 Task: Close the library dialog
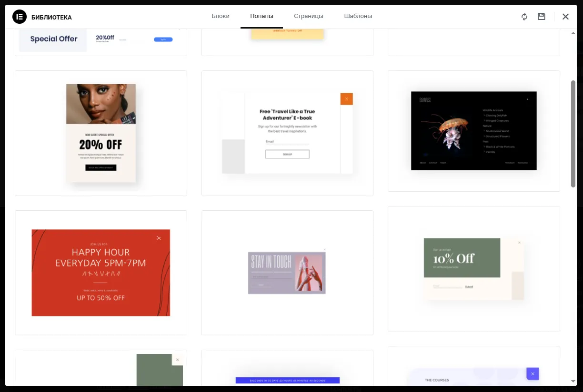565,17
